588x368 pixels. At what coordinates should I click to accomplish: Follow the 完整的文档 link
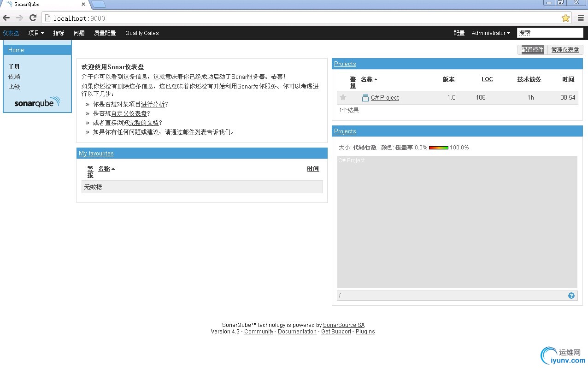coord(144,123)
